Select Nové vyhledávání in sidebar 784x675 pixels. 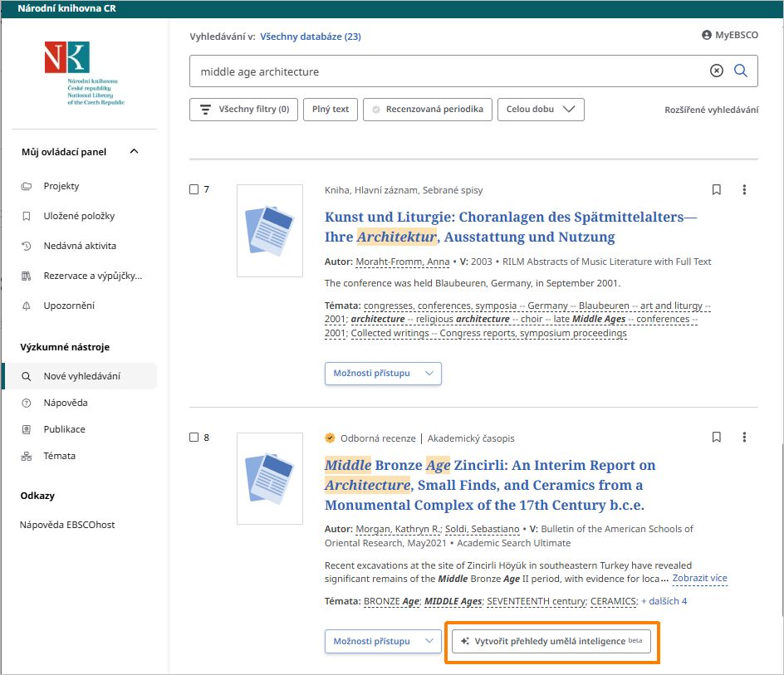80,376
